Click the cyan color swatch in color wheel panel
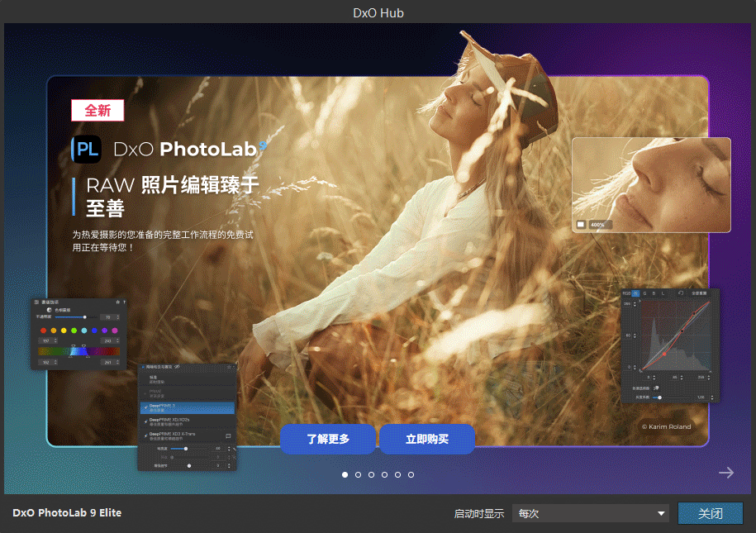Screen dimensions: 756x533 pos(84,331)
